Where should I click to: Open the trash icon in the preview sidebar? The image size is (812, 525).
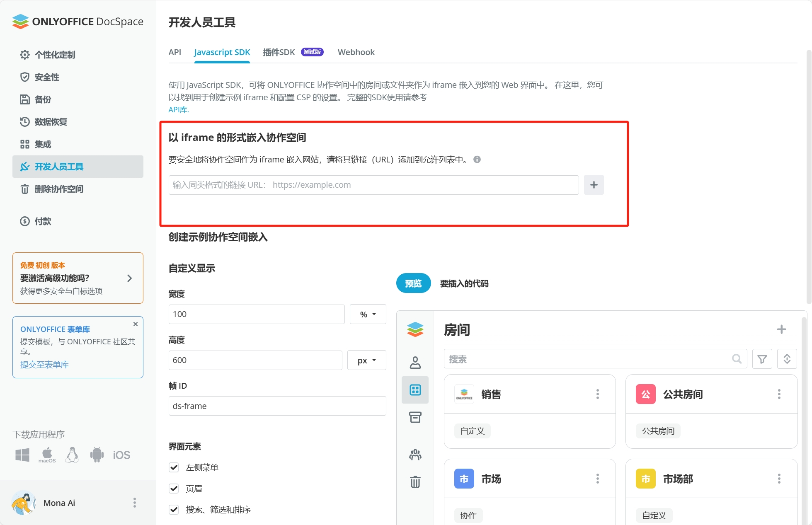coord(415,482)
